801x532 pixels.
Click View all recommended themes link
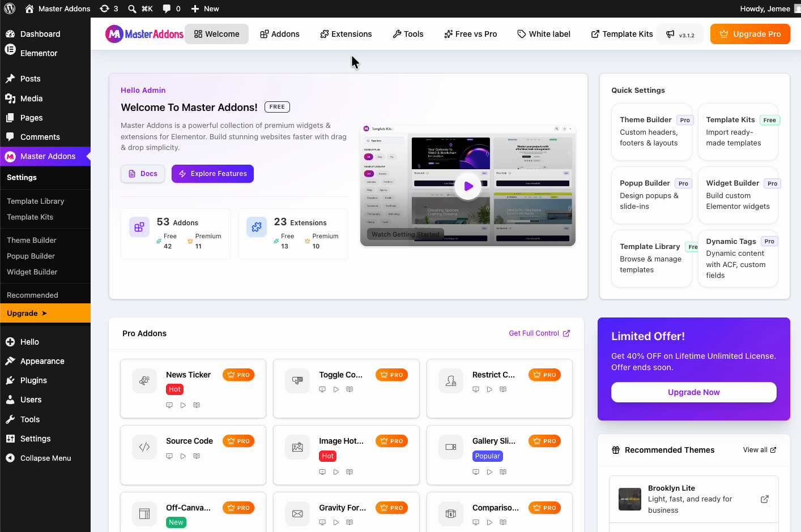point(760,450)
